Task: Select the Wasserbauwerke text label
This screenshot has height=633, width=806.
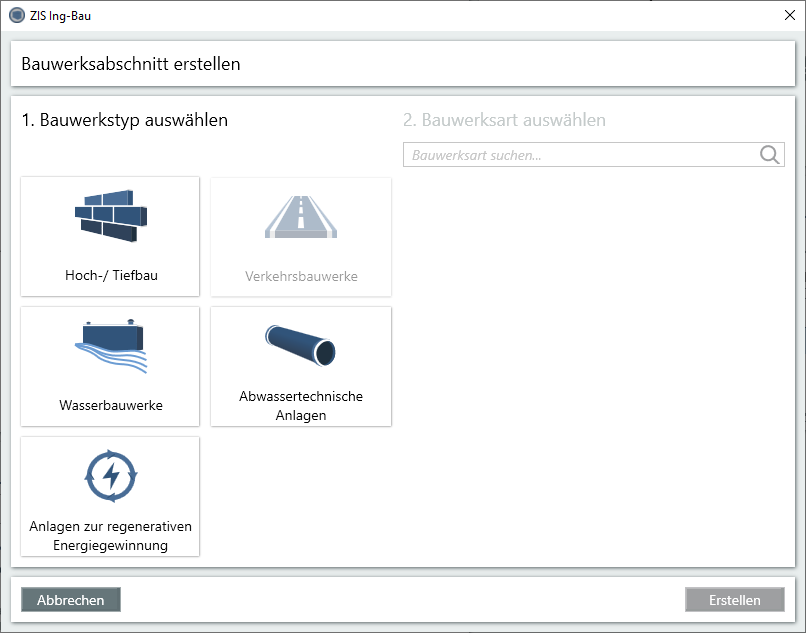Action: 110,406
